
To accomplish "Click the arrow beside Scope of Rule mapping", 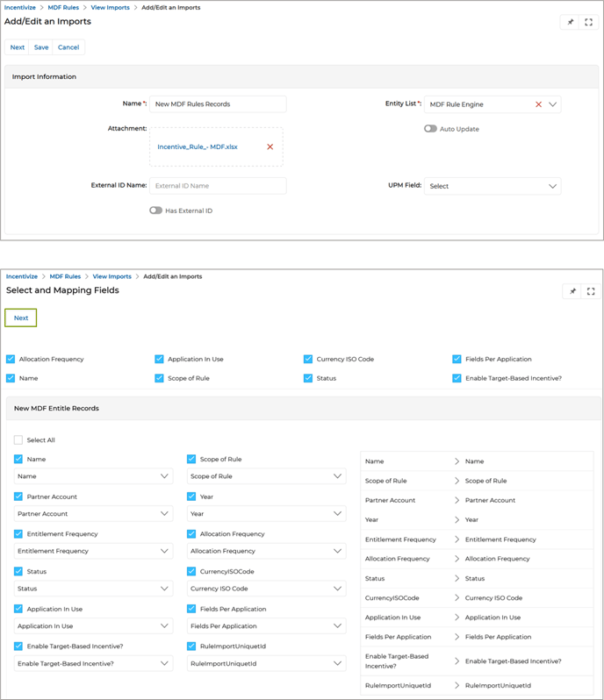I will pos(457,481).
